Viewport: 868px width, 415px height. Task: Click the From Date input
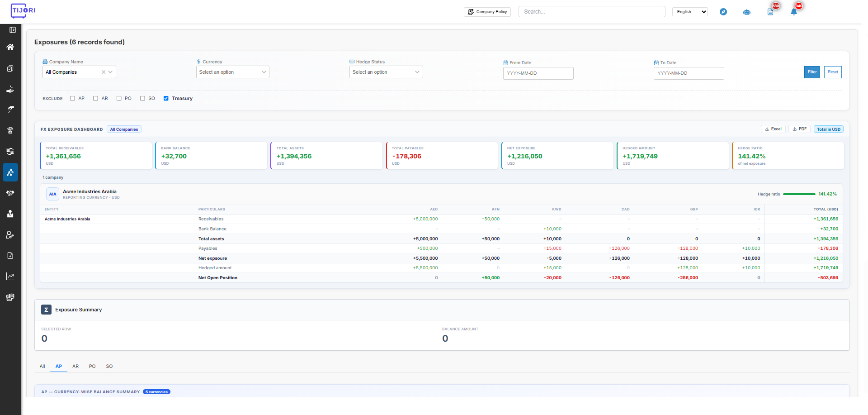[x=538, y=73]
